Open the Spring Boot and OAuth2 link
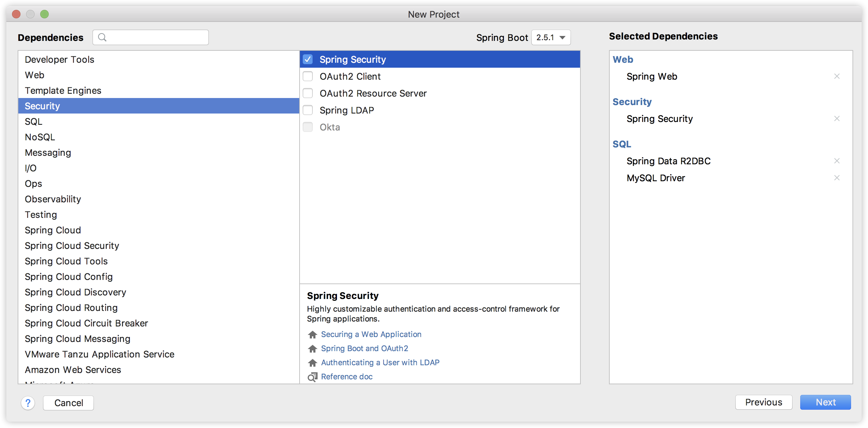Screen dimensions: 868x428 click(x=364, y=348)
